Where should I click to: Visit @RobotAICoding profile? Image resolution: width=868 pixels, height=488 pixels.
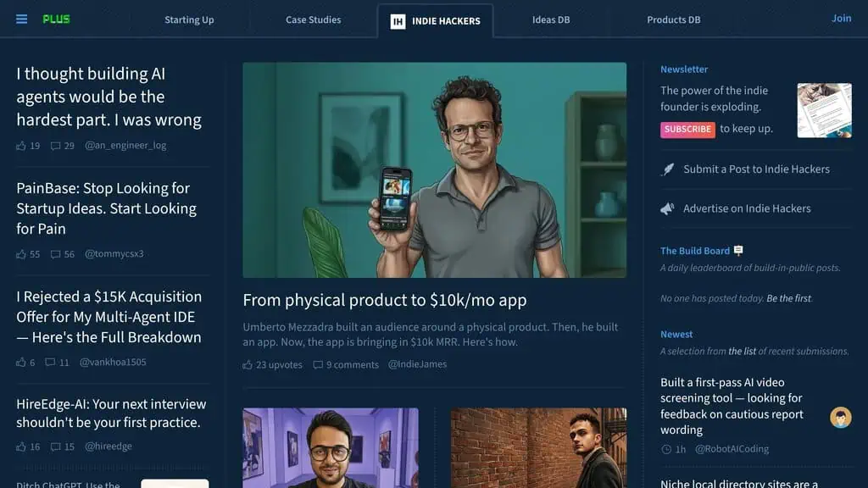point(732,449)
